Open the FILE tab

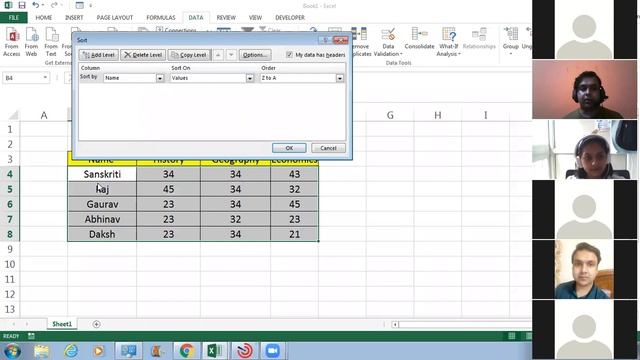coord(14,18)
